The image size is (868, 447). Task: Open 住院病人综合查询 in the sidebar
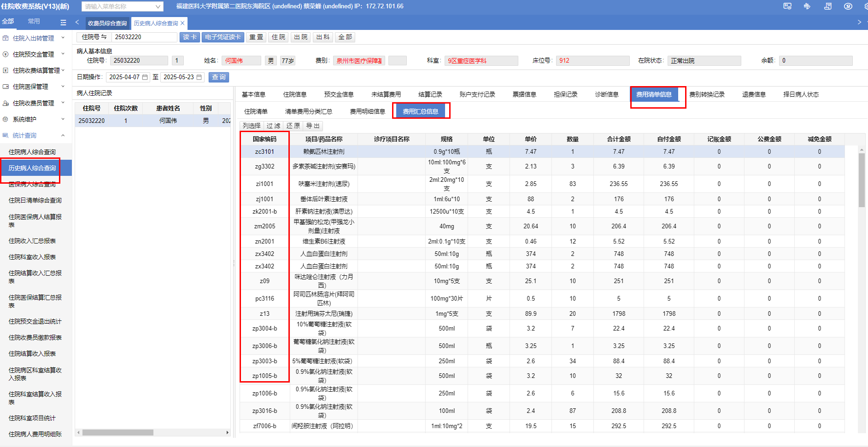click(x=32, y=152)
